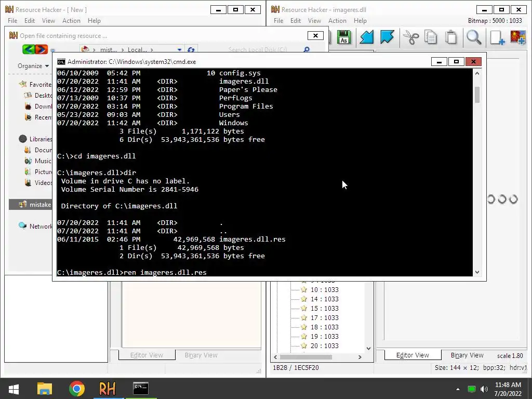The width and height of the screenshot is (532, 399).
Task: Click the taskbar clock showing 11:48 AM
Action: 508,389
